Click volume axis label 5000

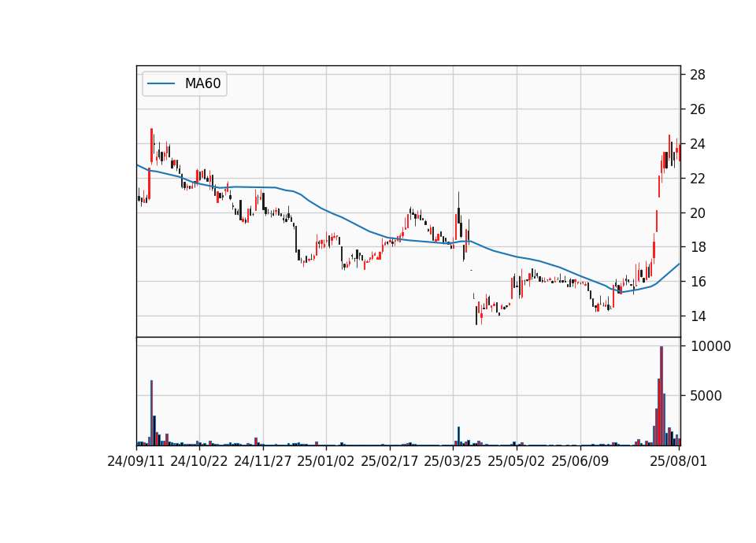(x=706, y=396)
